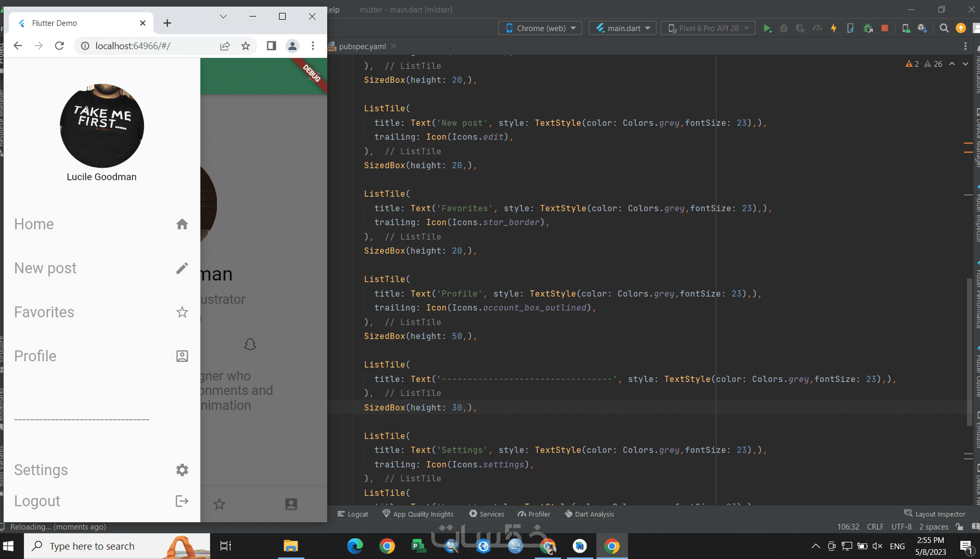The height and width of the screenshot is (559, 980).
Task: Click the line and column 106:32 indicator
Action: 848,527
